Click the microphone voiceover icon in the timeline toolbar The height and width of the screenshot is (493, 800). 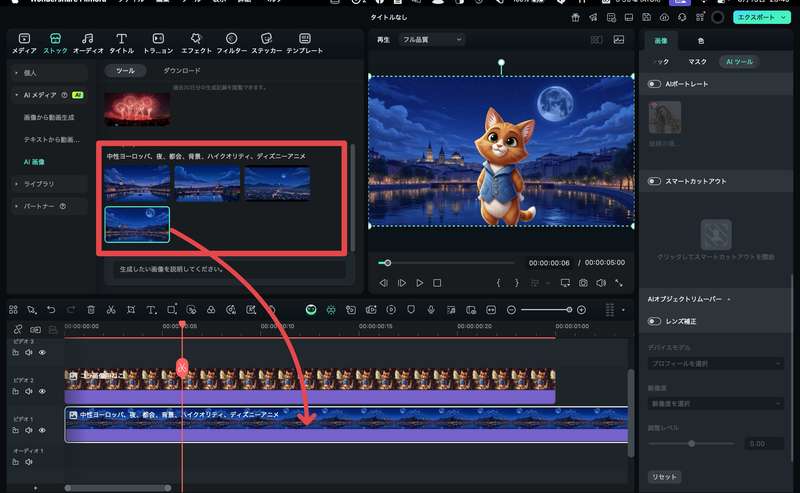[431, 310]
